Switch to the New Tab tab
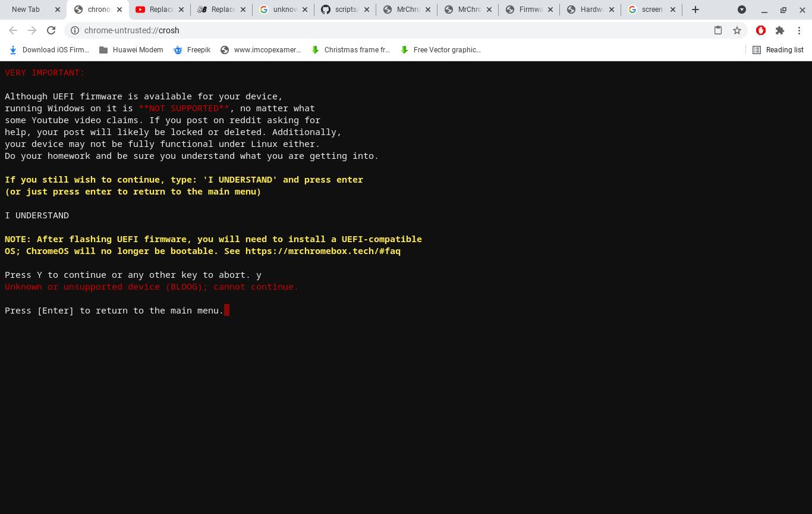Image resolution: width=812 pixels, height=514 pixels. (x=33, y=10)
